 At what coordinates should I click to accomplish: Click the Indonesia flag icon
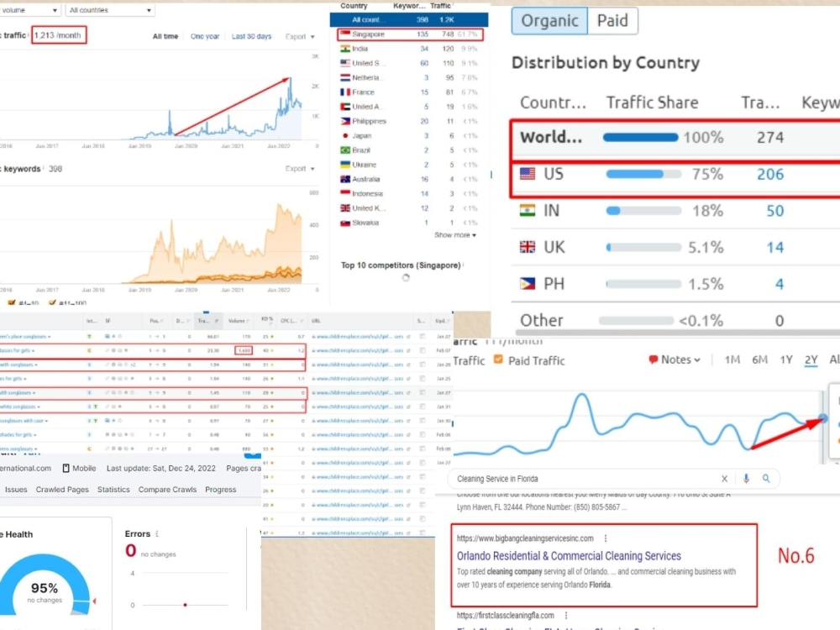(345, 194)
